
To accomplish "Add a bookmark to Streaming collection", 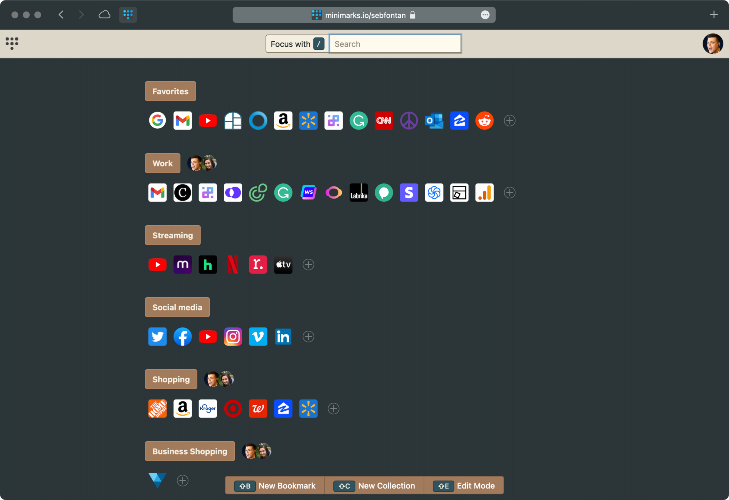I will [308, 265].
